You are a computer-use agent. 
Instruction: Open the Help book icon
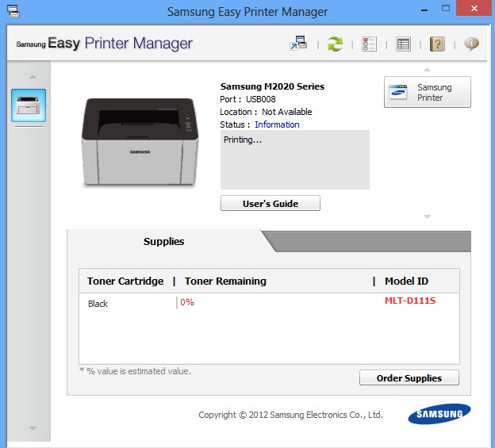[x=437, y=44]
